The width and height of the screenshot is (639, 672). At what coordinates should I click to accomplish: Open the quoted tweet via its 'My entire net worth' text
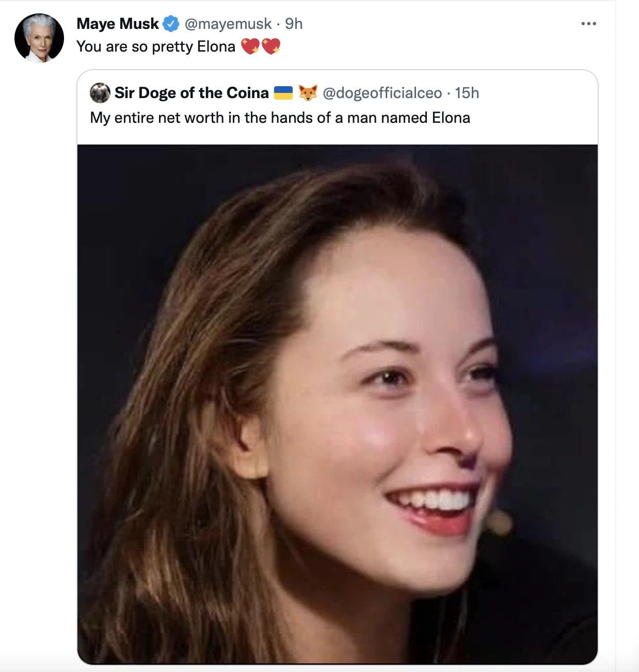(x=280, y=118)
